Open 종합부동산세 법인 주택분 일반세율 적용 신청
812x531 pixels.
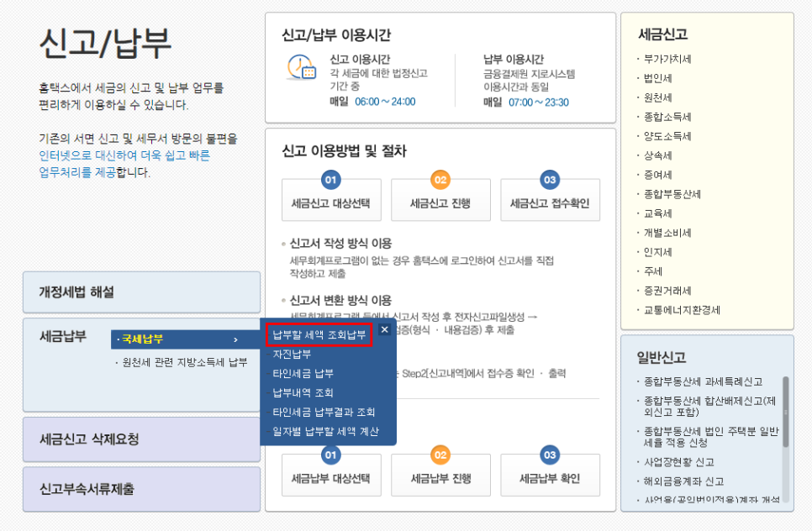click(711, 437)
